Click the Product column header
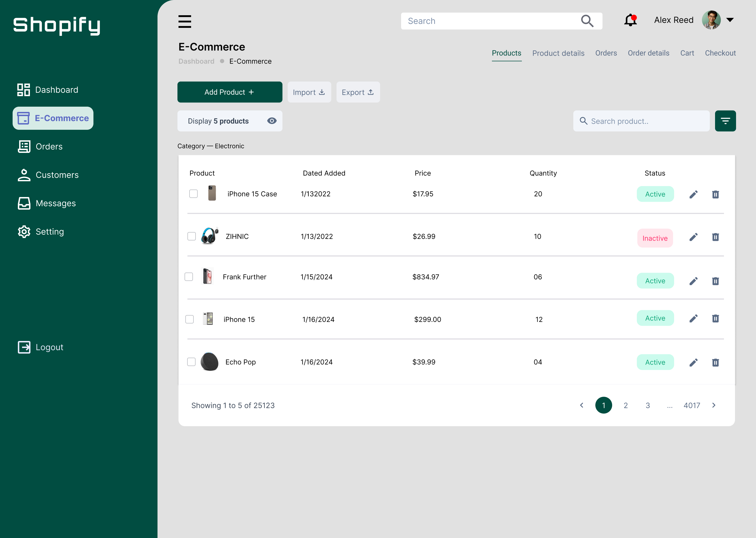This screenshot has width=756, height=538. pos(202,173)
